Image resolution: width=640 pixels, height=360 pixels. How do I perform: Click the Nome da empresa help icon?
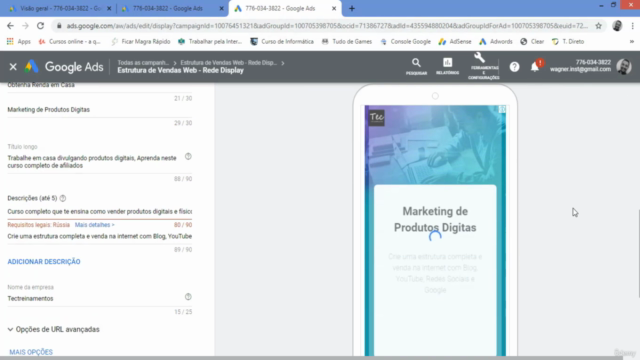[188, 297]
